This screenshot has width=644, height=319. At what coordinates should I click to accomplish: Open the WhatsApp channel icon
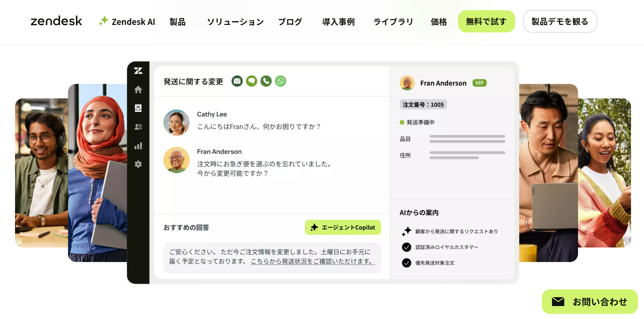tap(280, 81)
